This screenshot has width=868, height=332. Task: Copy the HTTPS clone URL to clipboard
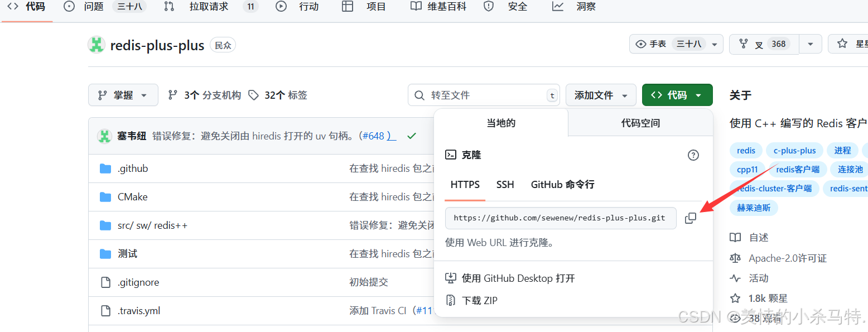(691, 218)
